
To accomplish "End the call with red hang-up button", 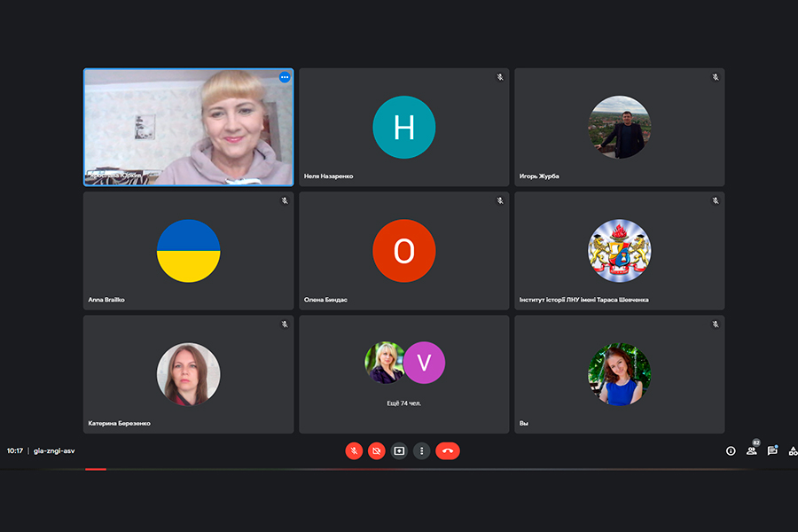I will (x=448, y=450).
